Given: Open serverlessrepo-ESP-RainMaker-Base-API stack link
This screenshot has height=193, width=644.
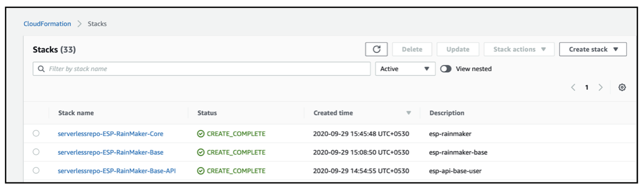Looking at the screenshot, I should (x=116, y=170).
